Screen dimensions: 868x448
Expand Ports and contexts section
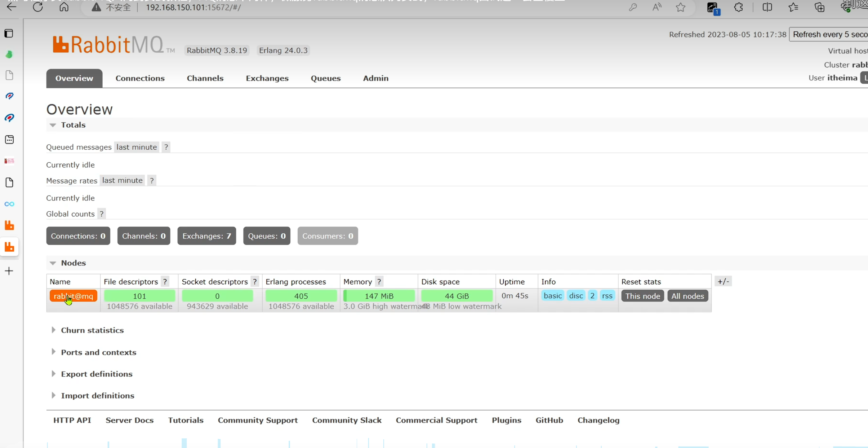coord(98,352)
